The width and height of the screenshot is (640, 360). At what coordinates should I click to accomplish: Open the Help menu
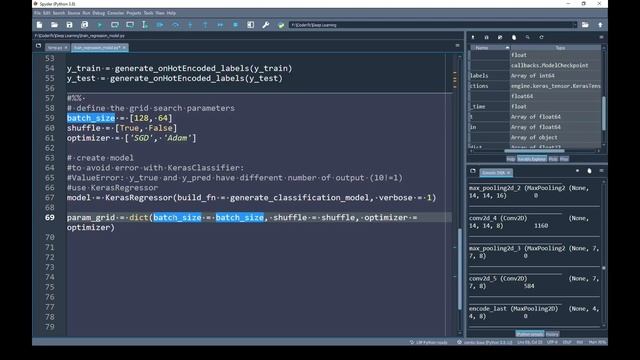pos(171,13)
